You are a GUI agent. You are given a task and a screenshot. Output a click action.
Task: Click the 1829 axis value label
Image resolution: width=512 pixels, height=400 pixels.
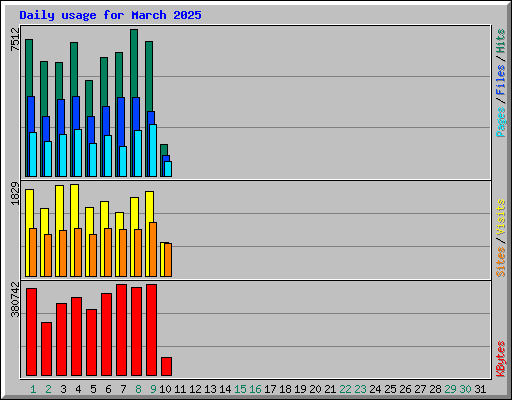tap(15, 193)
